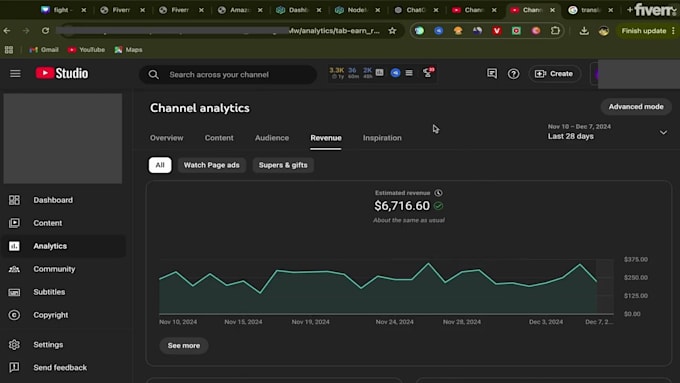Click See more under revenue chart

click(x=184, y=346)
